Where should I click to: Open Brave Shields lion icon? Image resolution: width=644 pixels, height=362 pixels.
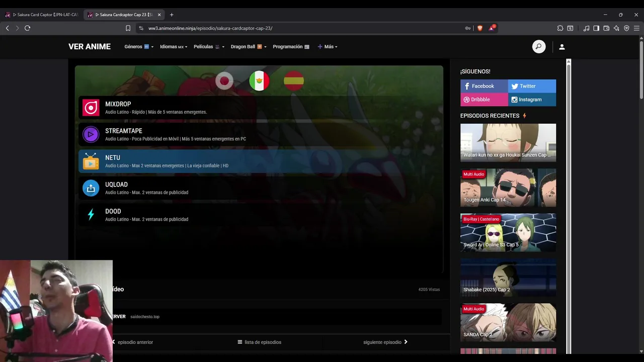pos(480,28)
